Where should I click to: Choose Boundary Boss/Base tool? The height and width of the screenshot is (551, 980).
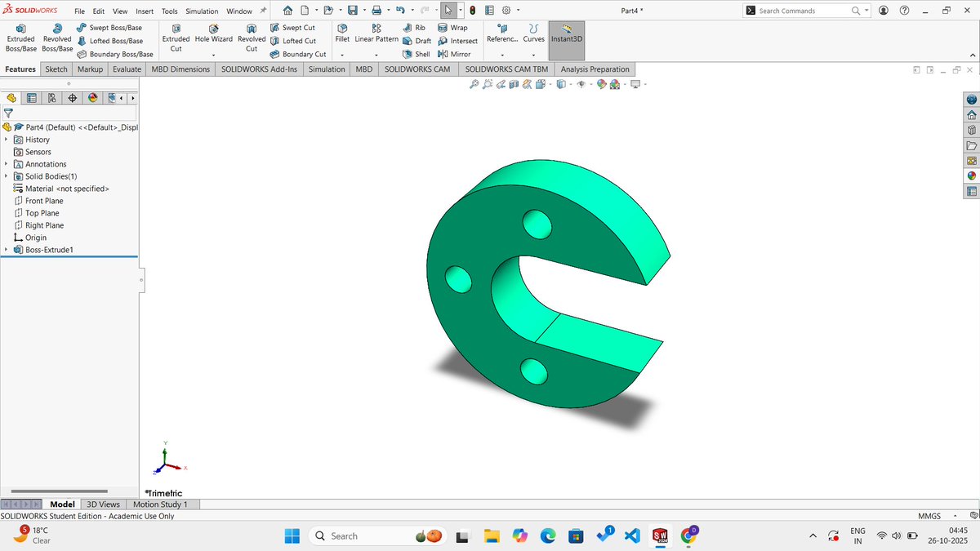114,54
